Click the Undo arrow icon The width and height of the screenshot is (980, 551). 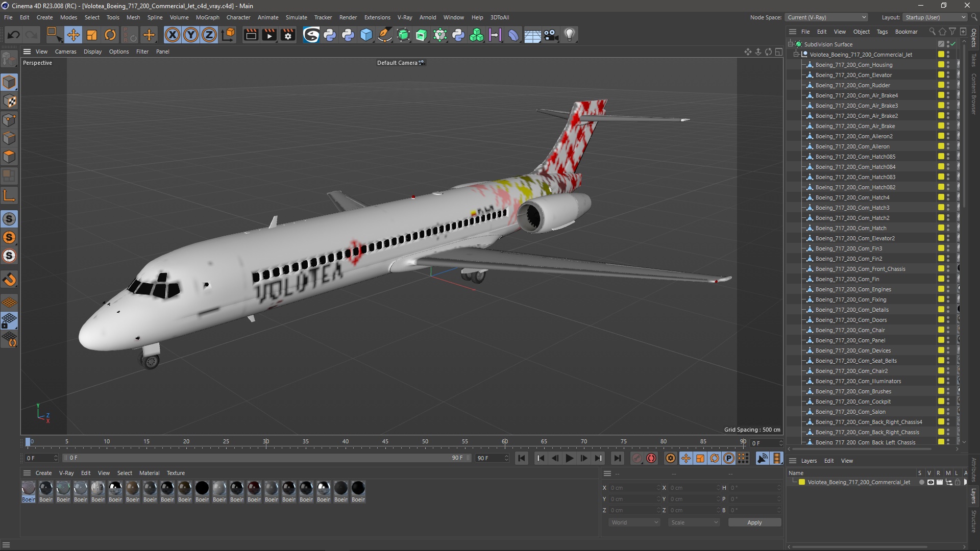[x=14, y=35]
